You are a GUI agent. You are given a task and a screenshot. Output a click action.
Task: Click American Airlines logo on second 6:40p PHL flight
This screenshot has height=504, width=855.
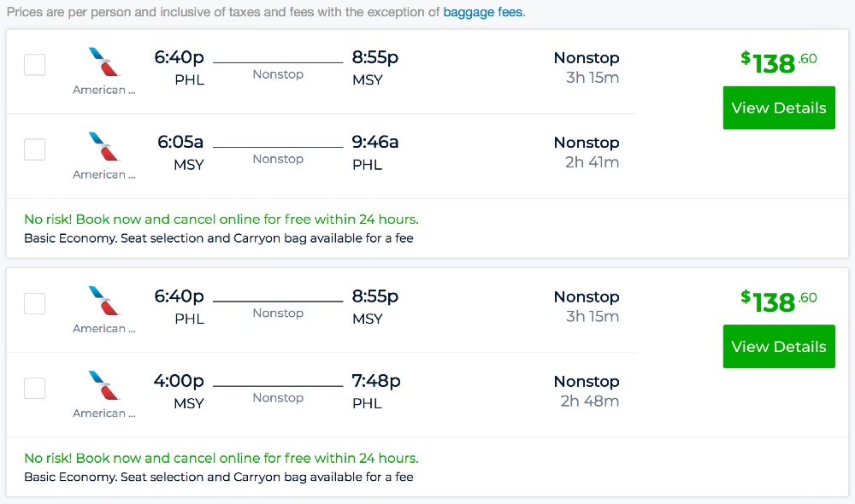pyautogui.click(x=104, y=302)
